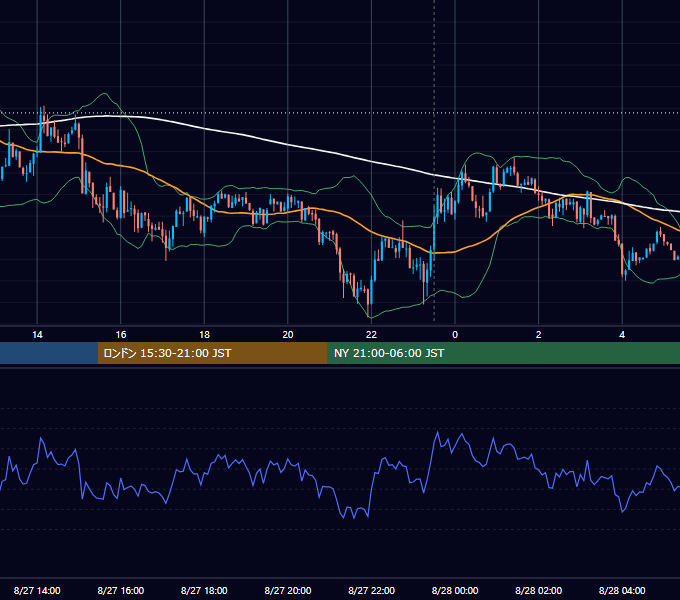Viewport: 680px width, 600px height.
Task: Click hour label 20 on the time axis
Action: [x=288, y=335]
